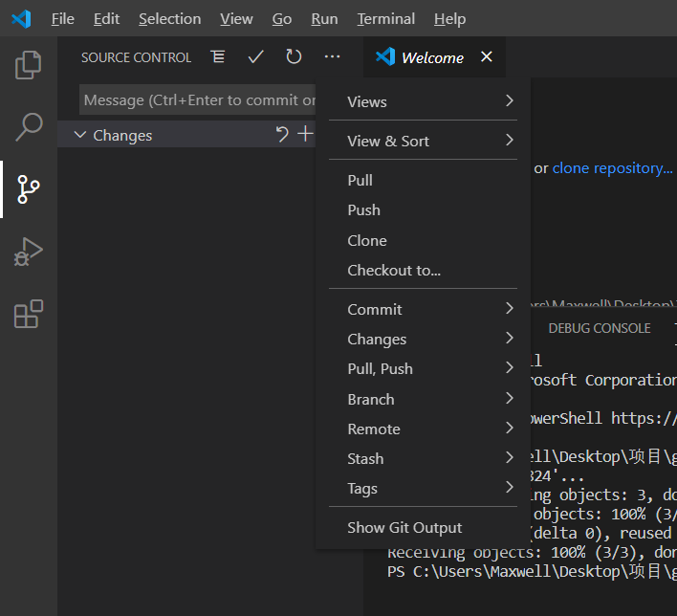Click the clone repository... link
The width and height of the screenshot is (677, 616).
[612, 168]
